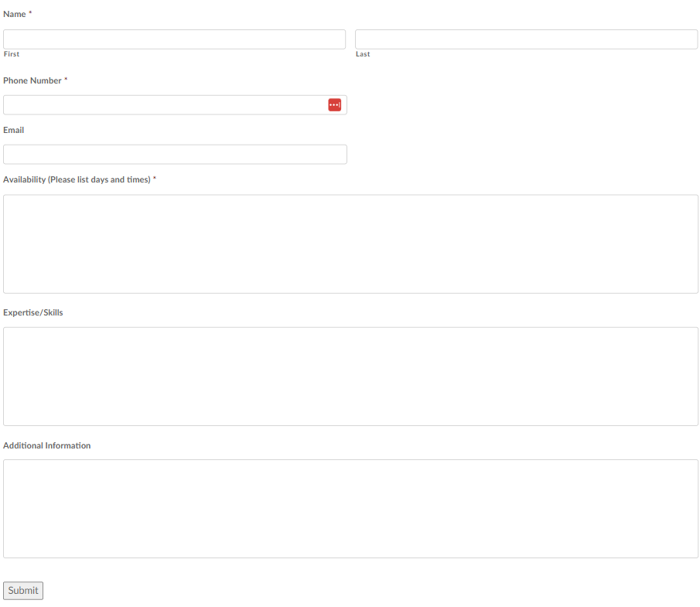This screenshot has width=700, height=607.
Task: Submit the volunteer form
Action: (x=23, y=591)
